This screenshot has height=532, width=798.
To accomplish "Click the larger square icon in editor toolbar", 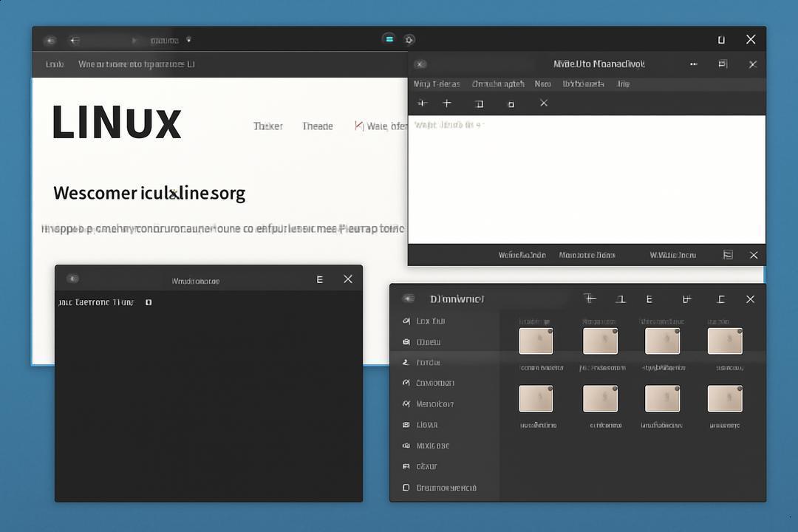I will [480, 104].
